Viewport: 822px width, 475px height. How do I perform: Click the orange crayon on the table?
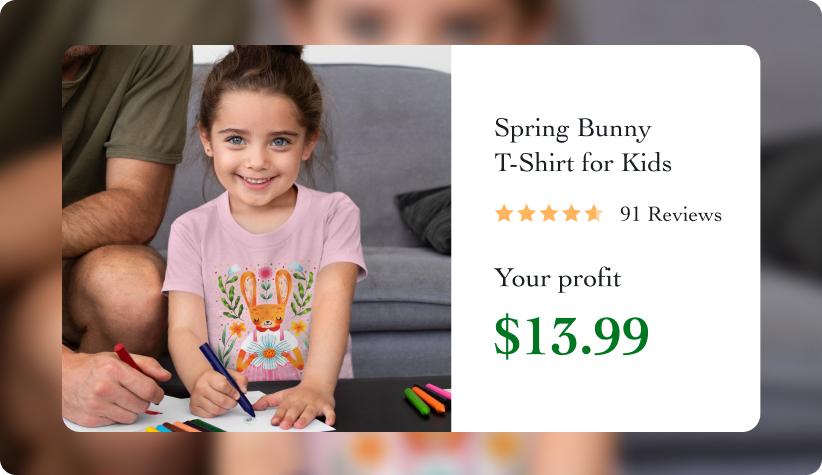click(429, 400)
